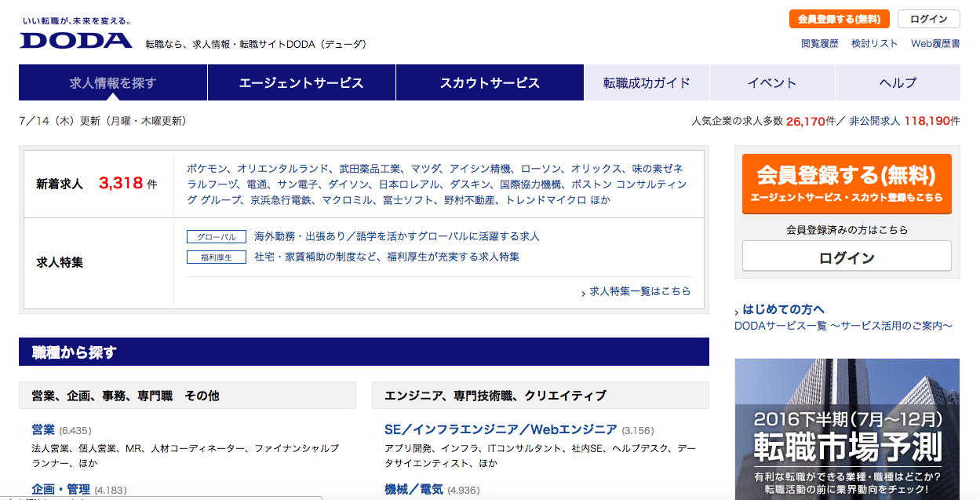The height and width of the screenshot is (500, 980).
Task: Click トレンドマイクロ in the new jobs list
Action: coord(546,200)
